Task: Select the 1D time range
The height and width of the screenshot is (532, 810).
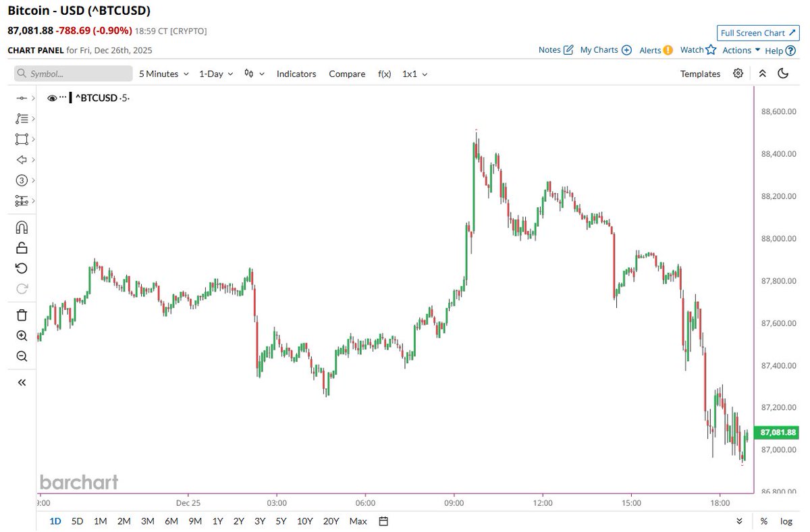Action: [55, 521]
